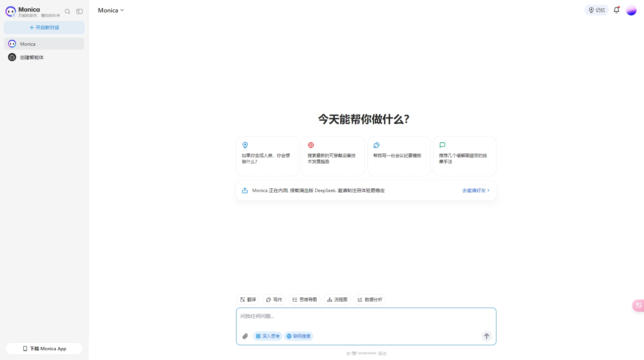Click the globe icon on second card
This screenshot has width=644, height=360.
coord(311,145)
